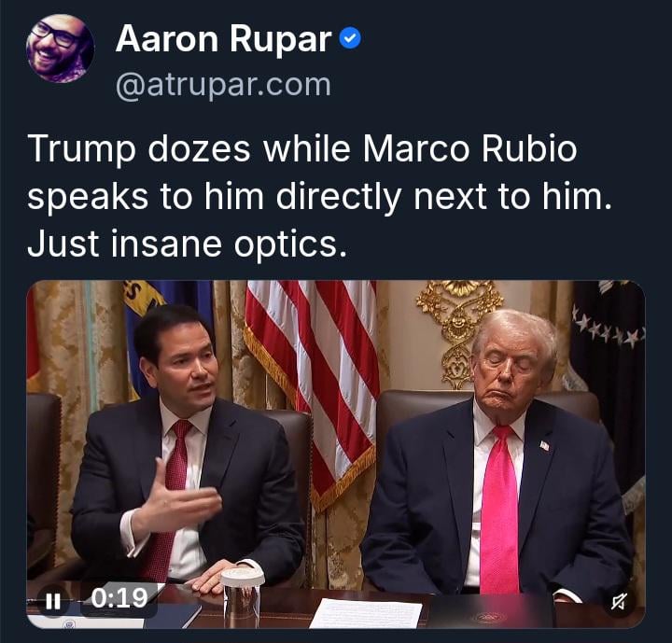Viewport: 672px width, 643px height.
Task: Click the "Just insane optics." line
Action: [x=187, y=245]
